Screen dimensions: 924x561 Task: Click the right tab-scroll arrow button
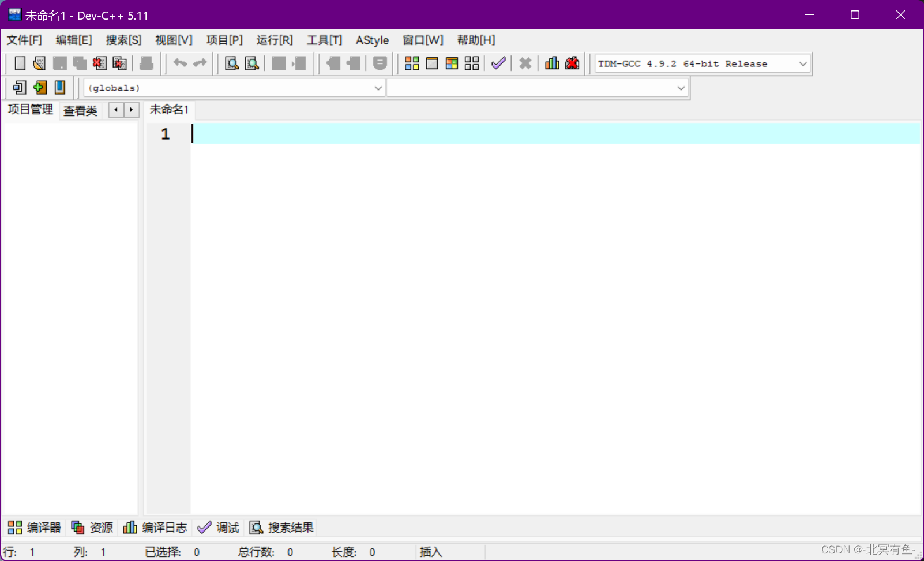131,110
